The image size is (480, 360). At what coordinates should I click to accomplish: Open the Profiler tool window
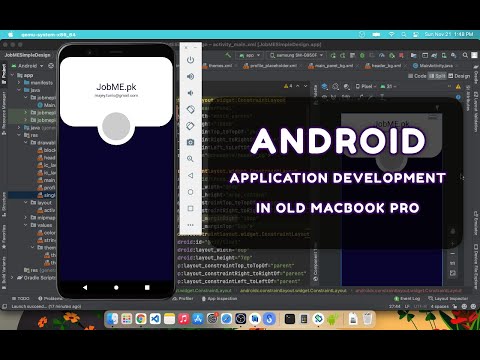tap(183, 298)
